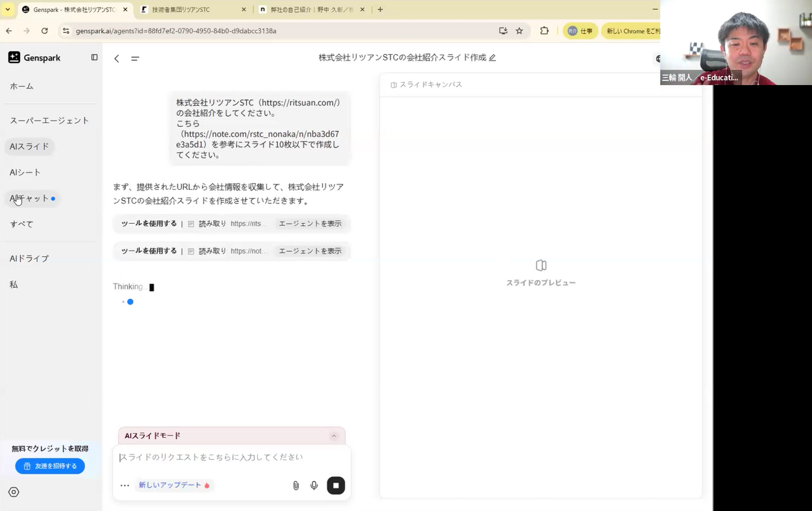812x511 pixels.
Task: Stop generation with the black stop button
Action: (336, 485)
